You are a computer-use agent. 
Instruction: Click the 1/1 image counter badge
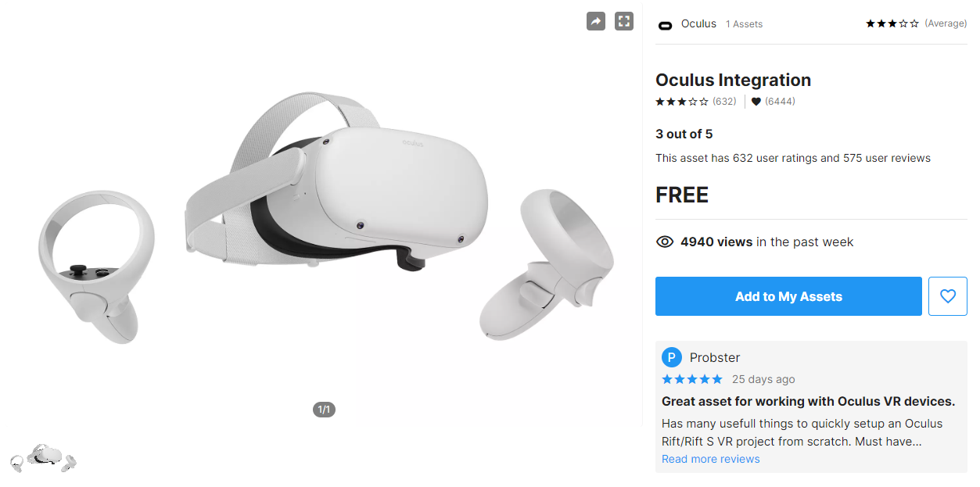(x=325, y=410)
